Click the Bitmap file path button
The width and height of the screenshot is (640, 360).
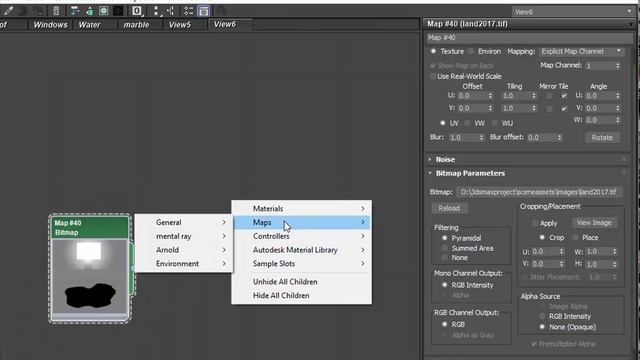click(x=539, y=192)
